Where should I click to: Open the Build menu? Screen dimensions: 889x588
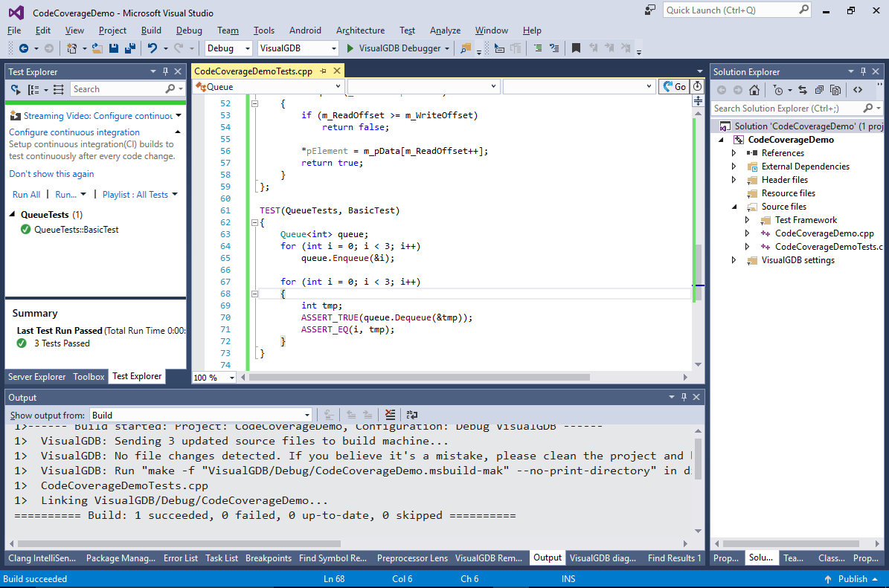(x=151, y=30)
